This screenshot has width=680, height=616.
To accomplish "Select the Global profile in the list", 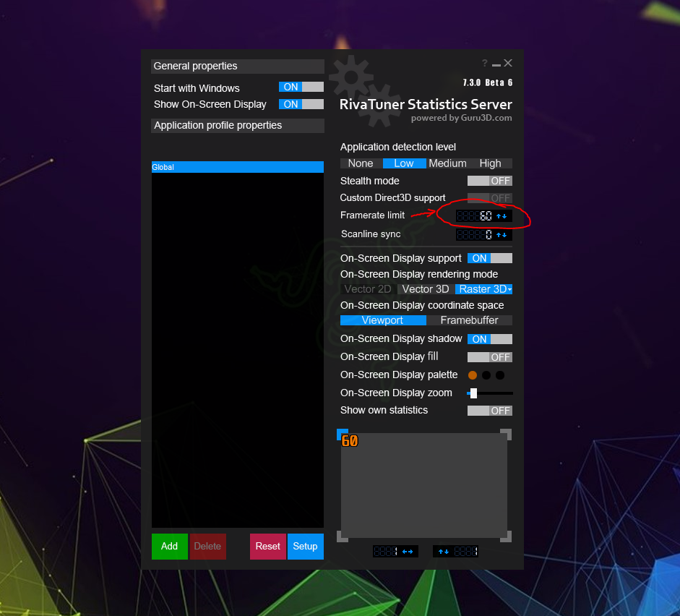I will click(x=238, y=167).
